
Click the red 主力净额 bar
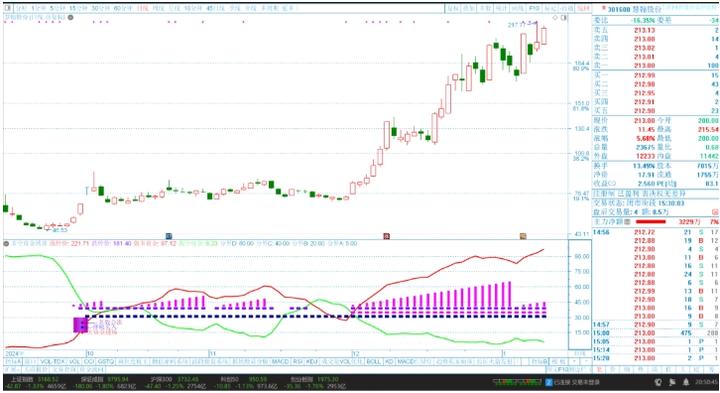click(x=651, y=222)
